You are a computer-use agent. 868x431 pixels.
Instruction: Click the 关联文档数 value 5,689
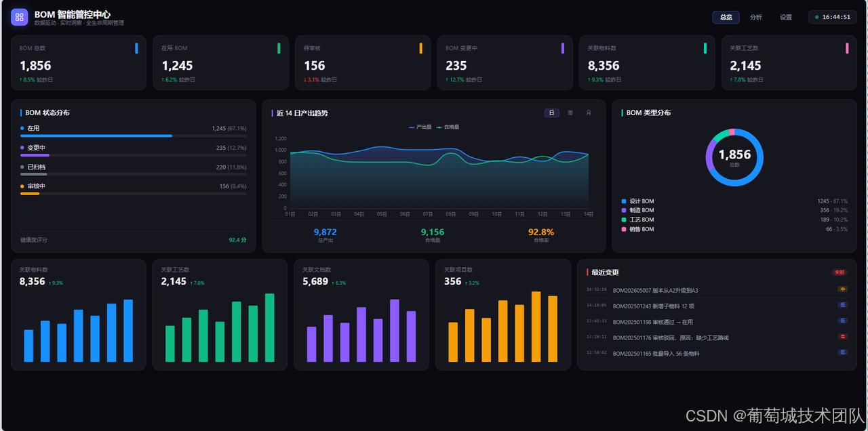click(x=315, y=281)
